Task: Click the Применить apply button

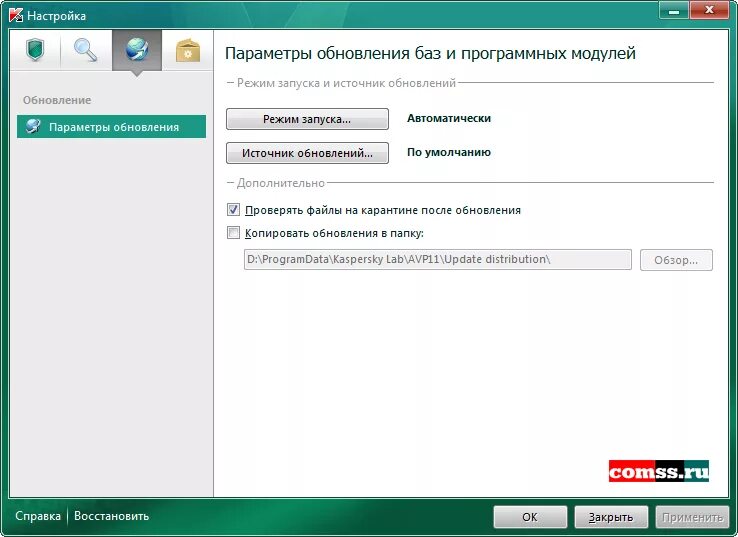Action: pos(692,517)
